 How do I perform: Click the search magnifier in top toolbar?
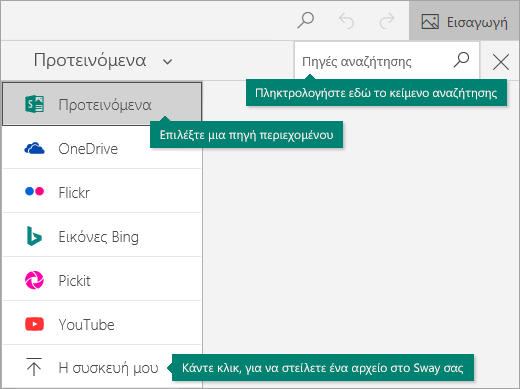(x=305, y=21)
